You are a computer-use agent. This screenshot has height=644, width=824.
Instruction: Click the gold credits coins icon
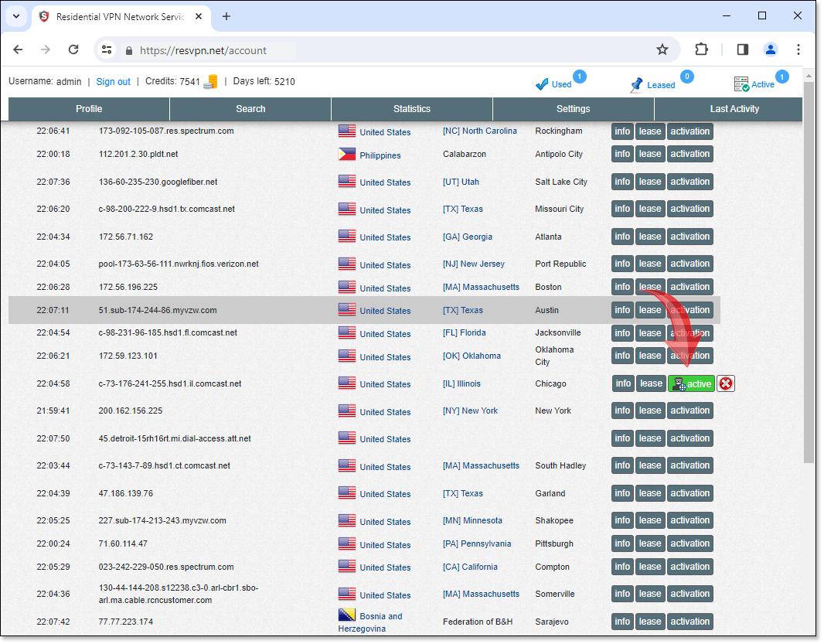click(x=210, y=82)
